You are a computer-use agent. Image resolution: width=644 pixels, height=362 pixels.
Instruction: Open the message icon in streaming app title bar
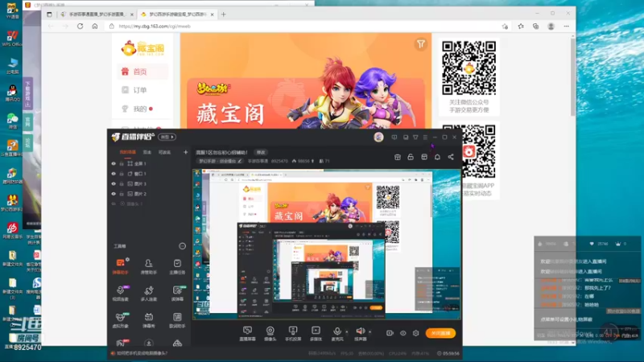coord(394,137)
